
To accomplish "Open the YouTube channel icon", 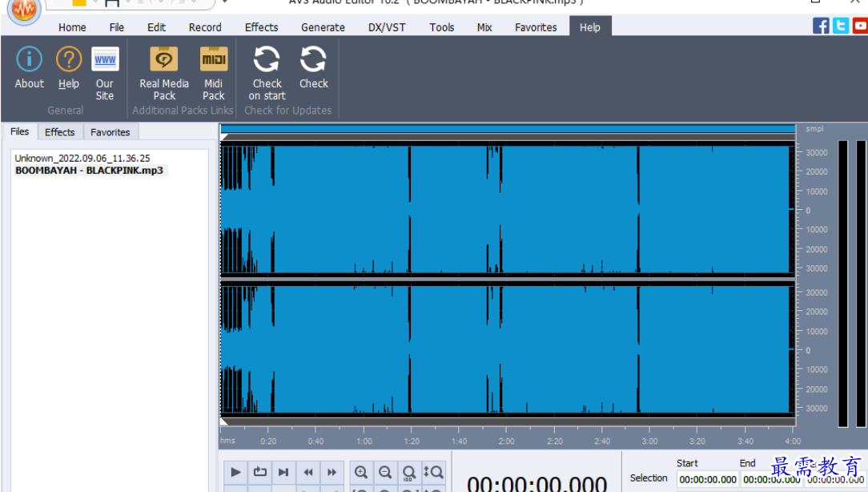I will coord(860,26).
